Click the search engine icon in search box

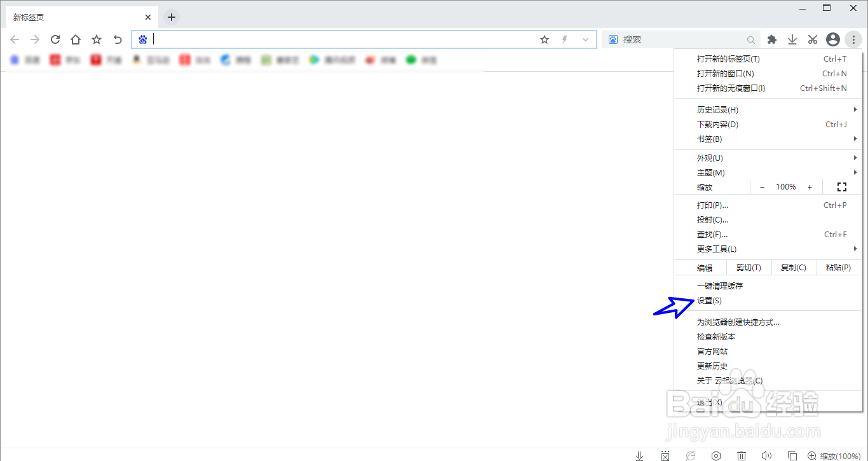point(613,39)
